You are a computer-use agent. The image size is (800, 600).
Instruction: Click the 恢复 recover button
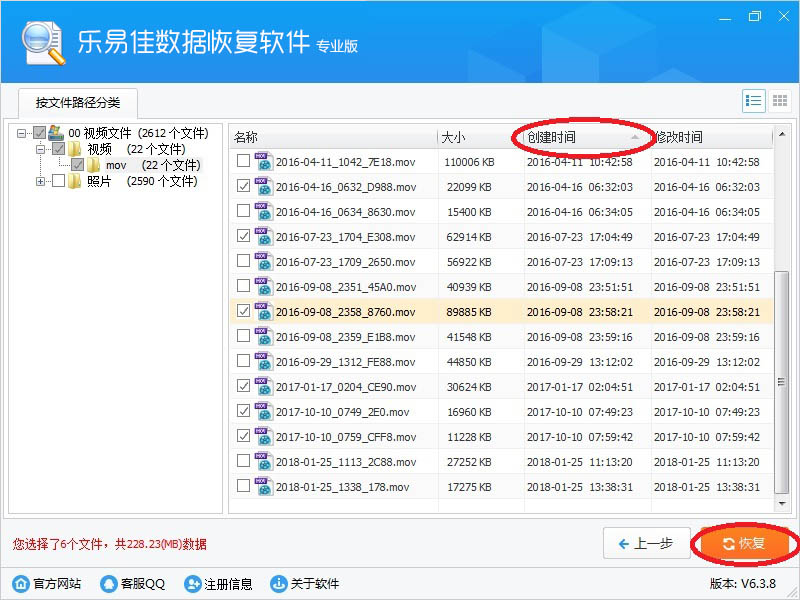pyautogui.click(x=744, y=543)
